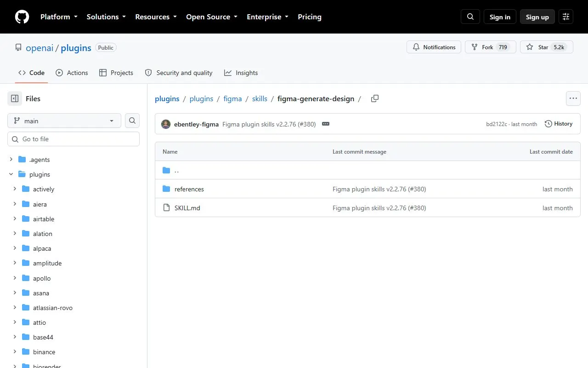Click the search magnifier in header

click(x=470, y=17)
